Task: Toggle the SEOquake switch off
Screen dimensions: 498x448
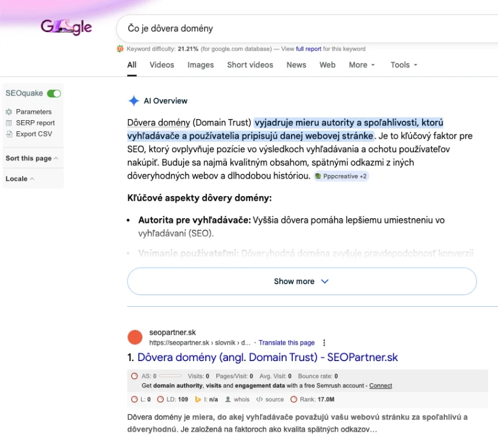Action: click(54, 93)
